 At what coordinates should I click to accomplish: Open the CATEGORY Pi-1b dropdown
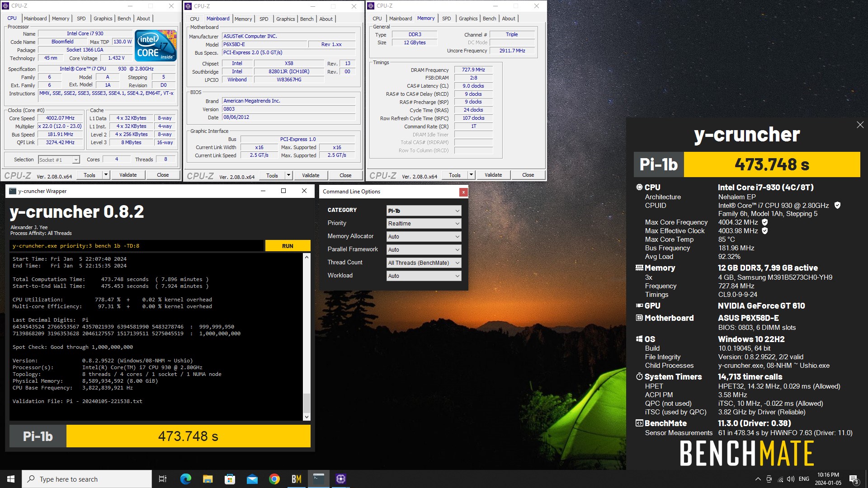tap(424, 211)
